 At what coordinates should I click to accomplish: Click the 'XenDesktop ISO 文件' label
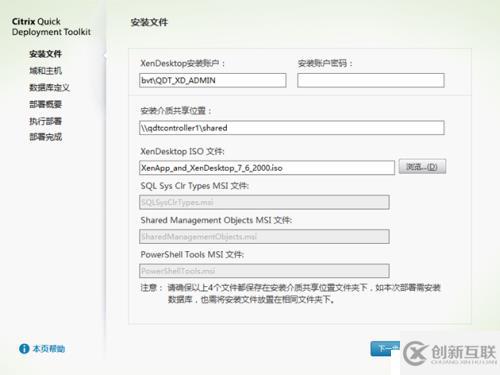click(x=182, y=151)
